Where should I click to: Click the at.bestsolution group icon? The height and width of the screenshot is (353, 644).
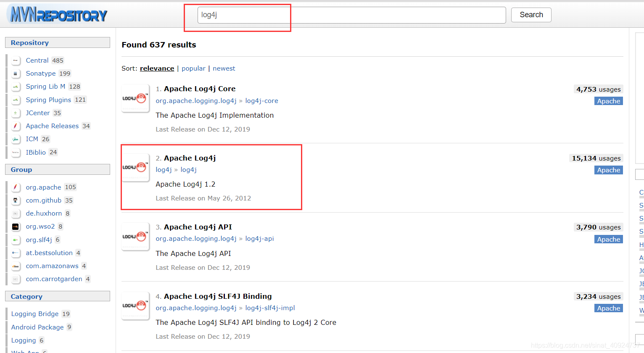[16, 253]
